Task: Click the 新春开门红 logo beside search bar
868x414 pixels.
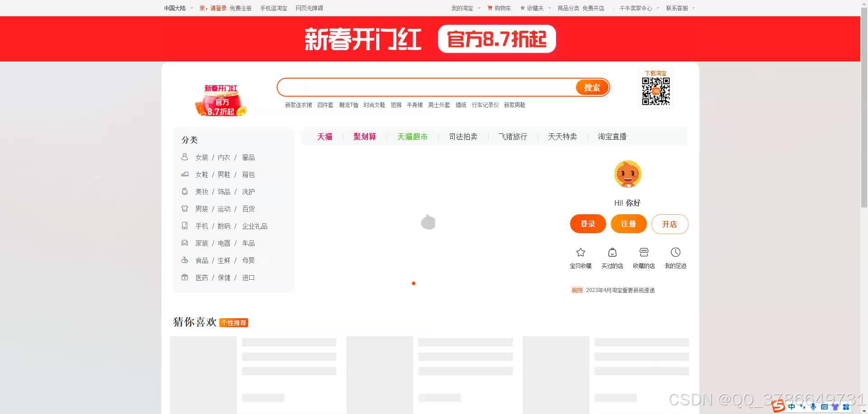Action: click(x=221, y=100)
